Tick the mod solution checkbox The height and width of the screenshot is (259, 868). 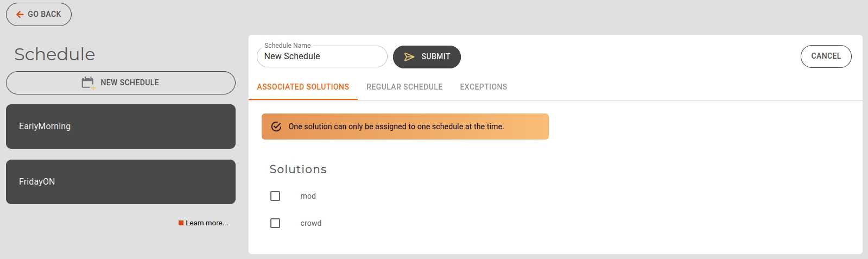275,196
